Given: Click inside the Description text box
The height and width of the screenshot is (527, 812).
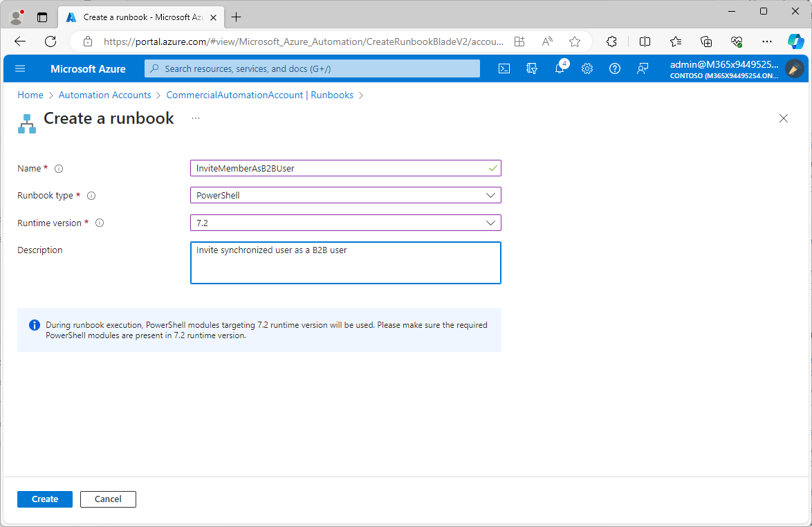Looking at the screenshot, I should (x=345, y=263).
